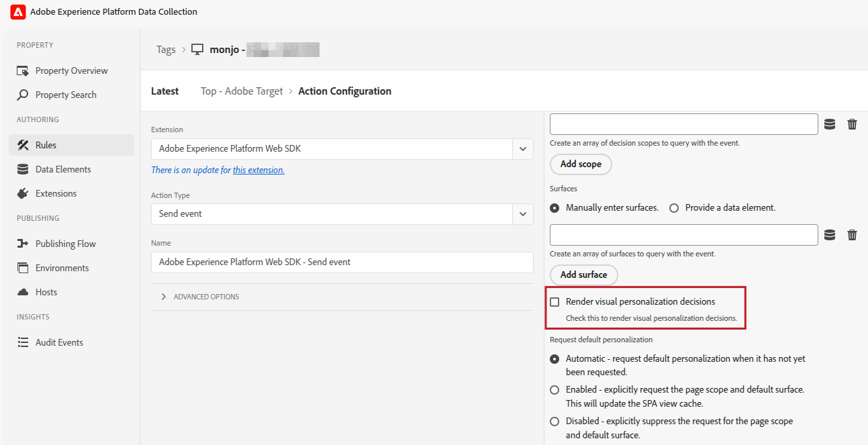The height and width of the screenshot is (445, 868).
Task: Click the Publishing Flow icon
Action: (x=23, y=244)
